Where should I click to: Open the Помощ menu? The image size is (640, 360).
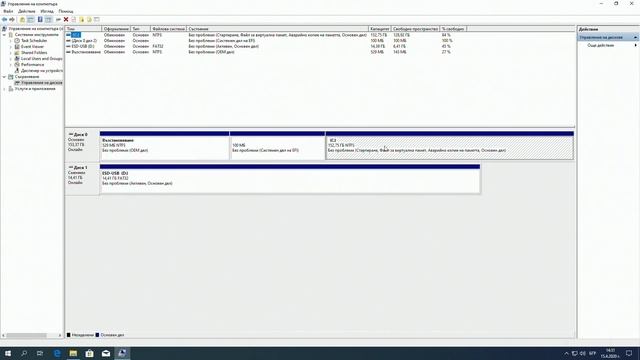tap(66, 11)
